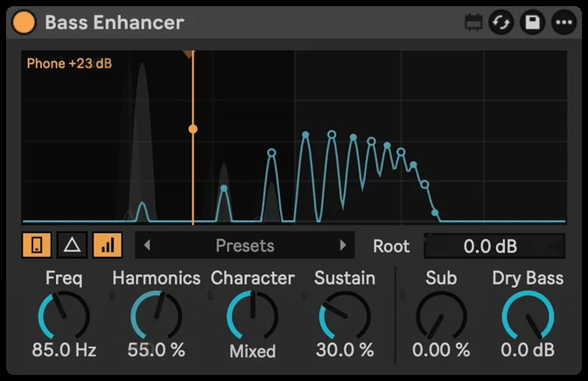
Task: Click the orange frequency handle dot on the orange line
Action: pyautogui.click(x=192, y=129)
